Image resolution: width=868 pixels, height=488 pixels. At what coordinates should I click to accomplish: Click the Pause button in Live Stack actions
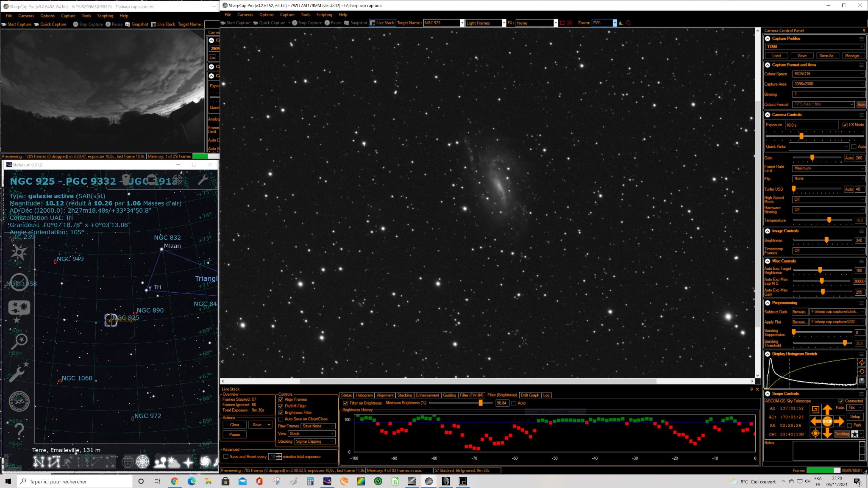tap(234, 435)
